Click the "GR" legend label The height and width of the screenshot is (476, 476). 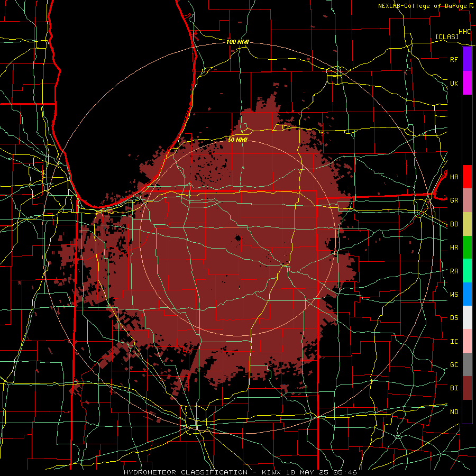(454, 200)
